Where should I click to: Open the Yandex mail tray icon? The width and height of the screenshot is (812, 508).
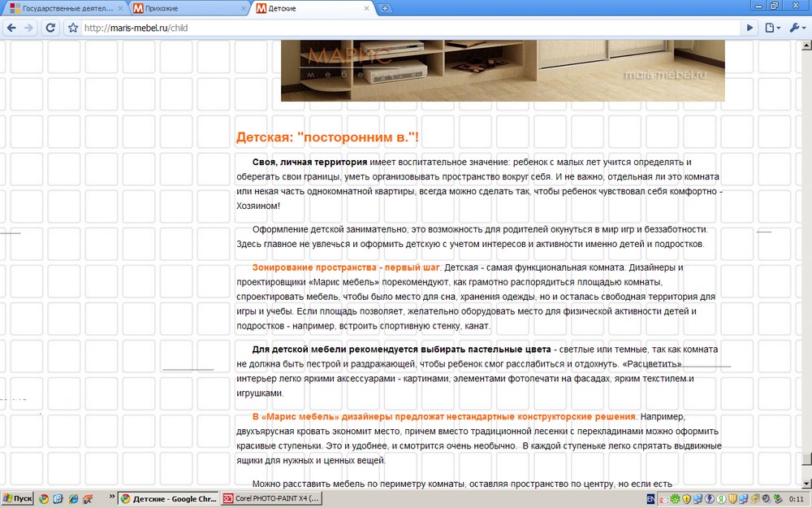[664, 500]
